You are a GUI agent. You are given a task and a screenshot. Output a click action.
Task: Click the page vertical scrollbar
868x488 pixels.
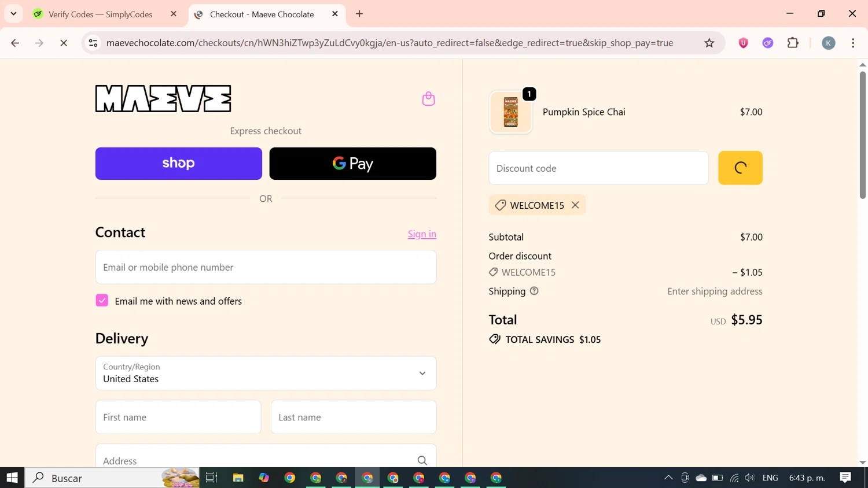point(863,136)
